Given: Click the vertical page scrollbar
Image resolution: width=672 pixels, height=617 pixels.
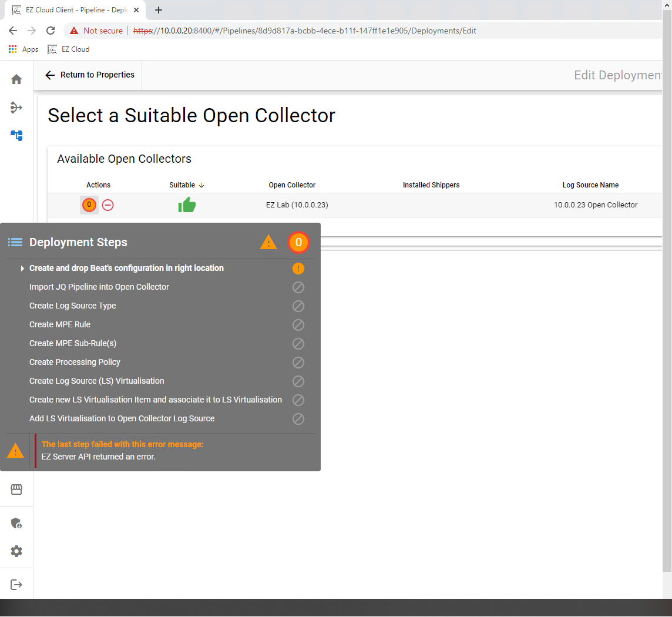Looking at the screenshot, I should 667,291.
